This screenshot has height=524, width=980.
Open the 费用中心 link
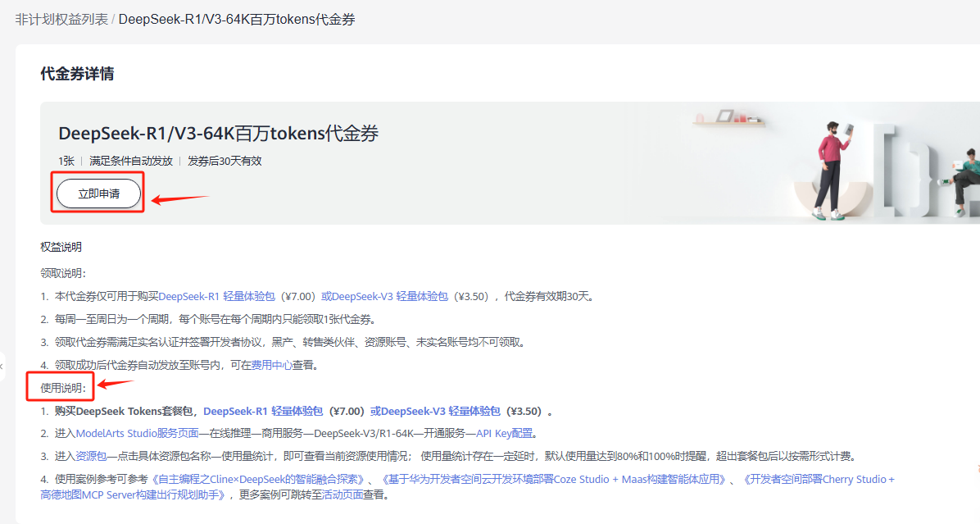(272, 365)
